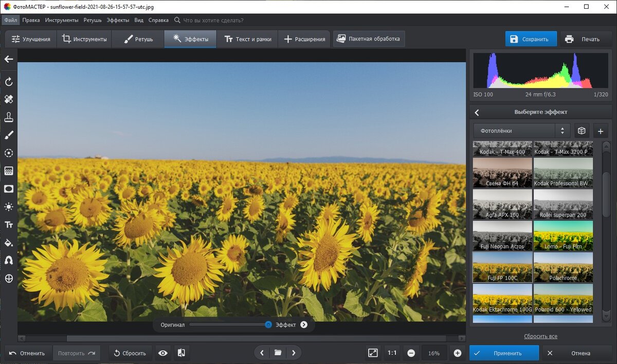Image resolution: width=617 pixels, height=364 pixels.
Task: Select the clone stamp tool
Action: (9, 117)
